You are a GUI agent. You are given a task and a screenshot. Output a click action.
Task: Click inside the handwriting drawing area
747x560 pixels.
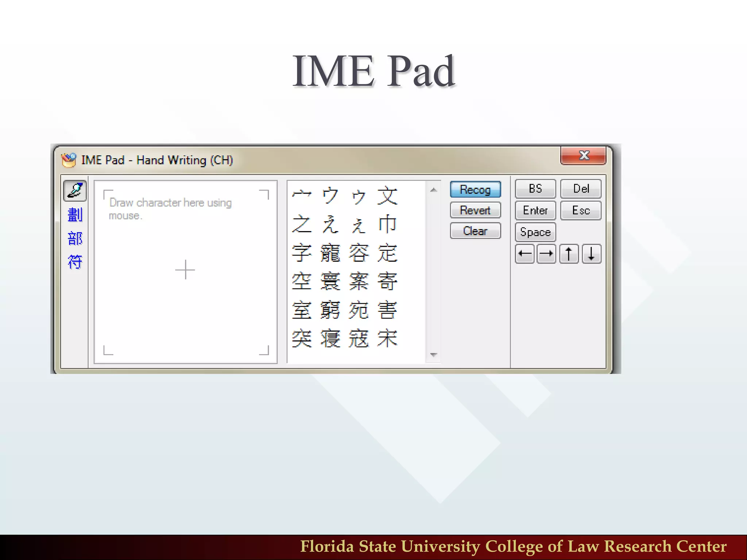click(x=186, y=272)
